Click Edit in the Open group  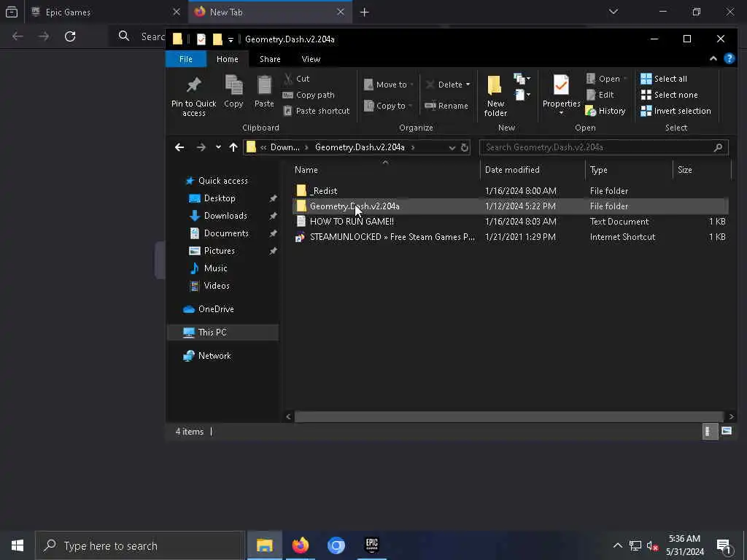tap(600, 95)
